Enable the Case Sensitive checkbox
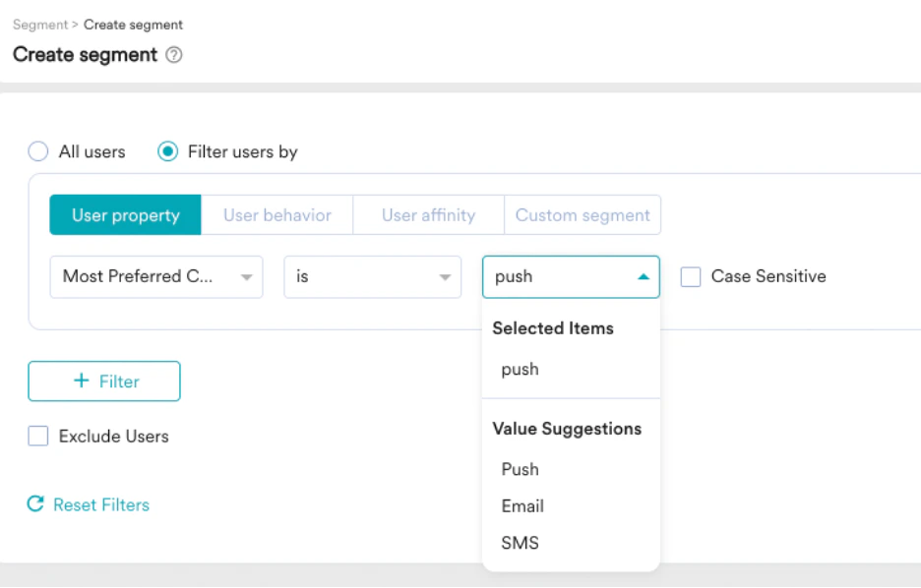This screenshot has width=921, height=588. point(691,277)
